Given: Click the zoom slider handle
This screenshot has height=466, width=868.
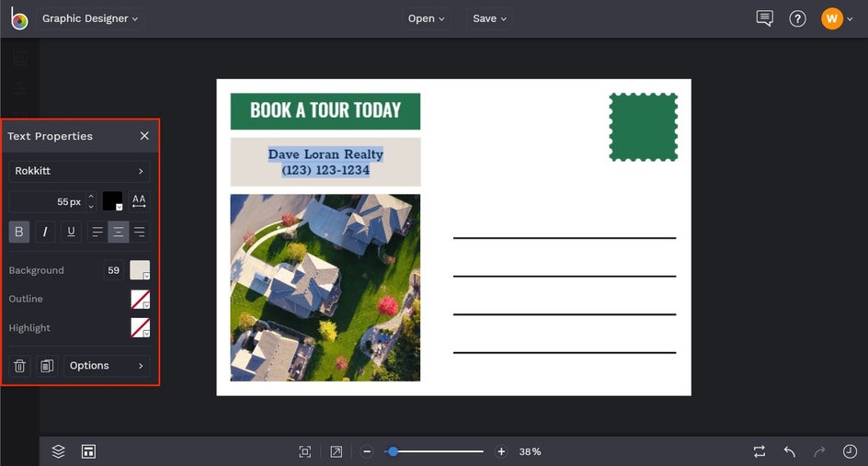Looking at the screenshot, I should tap(393, 451).
